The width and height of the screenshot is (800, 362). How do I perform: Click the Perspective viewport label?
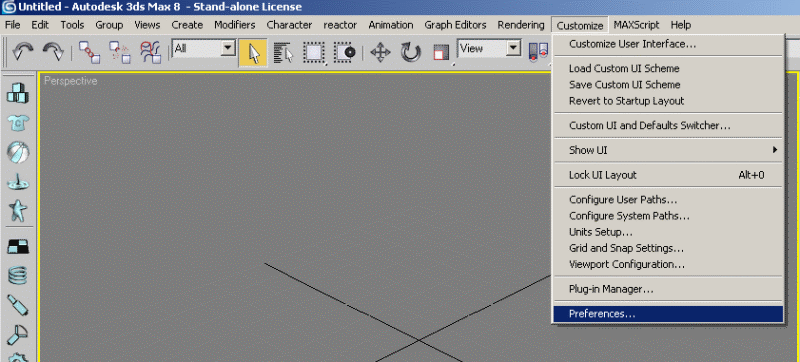pyautogui.click(x=70, y=81)
